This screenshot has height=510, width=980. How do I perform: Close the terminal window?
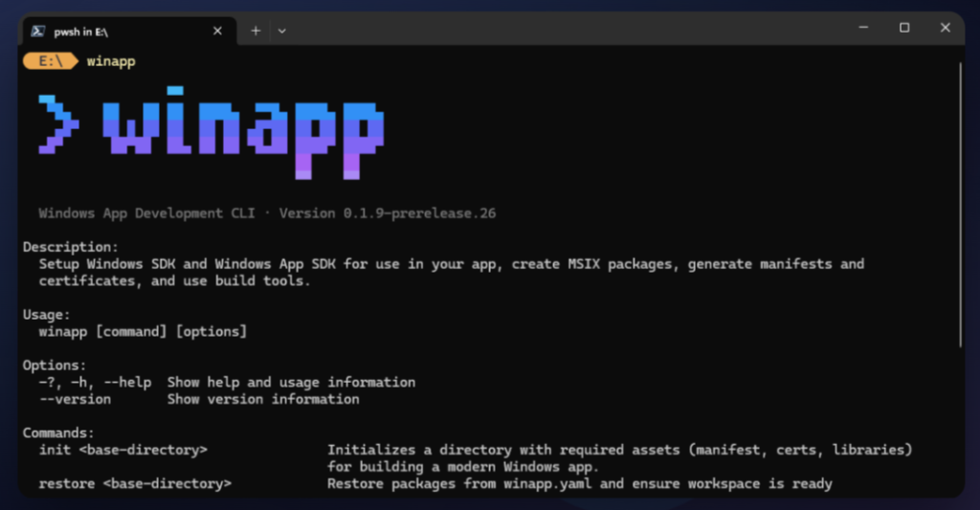(x=946, y=29)
